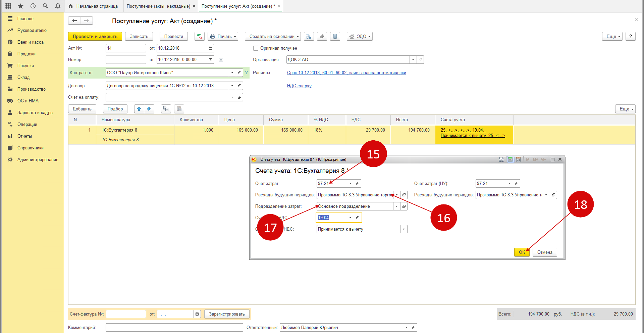Open Контрагент card with open-form icon

(x=239, y=73)
